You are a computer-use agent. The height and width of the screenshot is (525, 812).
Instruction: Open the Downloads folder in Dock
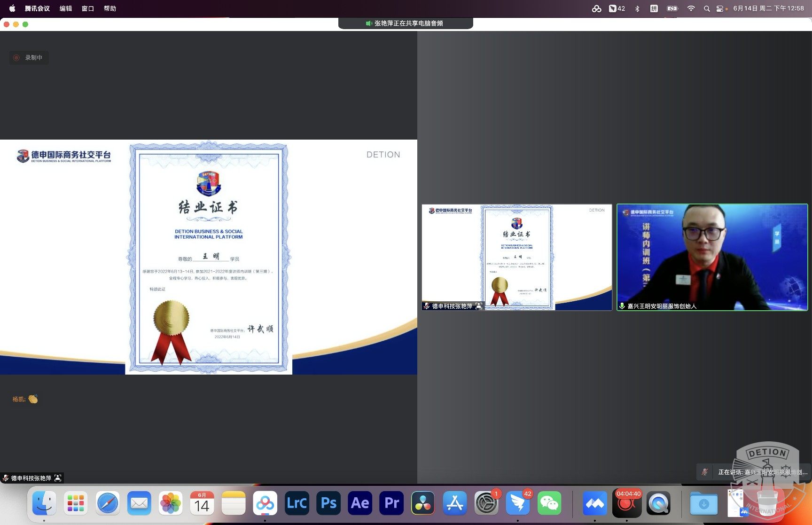pos(704,503)
